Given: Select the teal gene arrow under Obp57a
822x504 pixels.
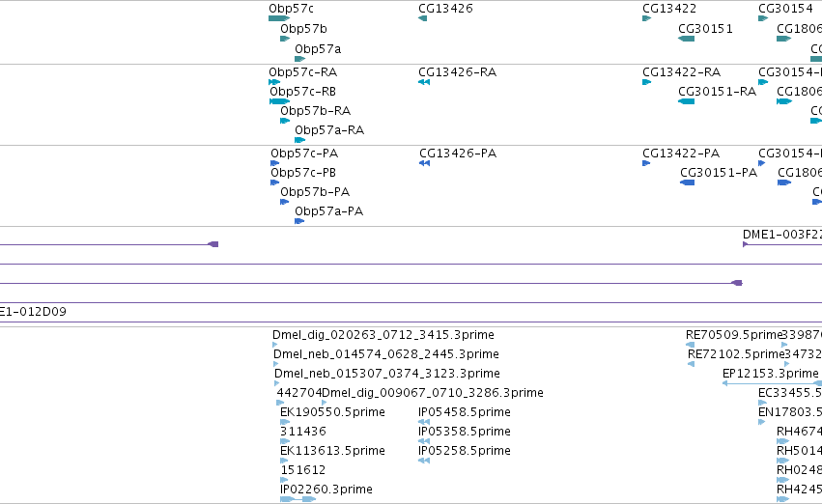Looking at the screenshot, I should point(299,59).
